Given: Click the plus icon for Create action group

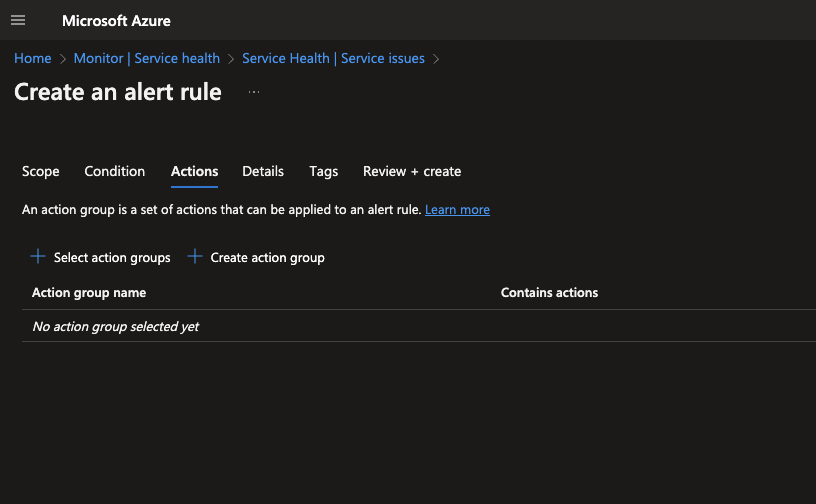Looking at the screenshot, I should coord(195,256).
